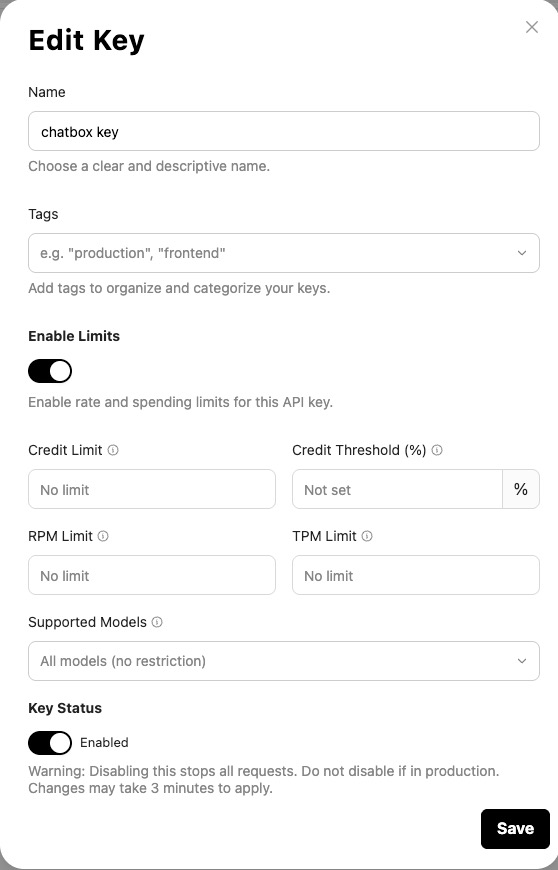Click the Enabled label next to Key Status
The image size is (558, 870).
coord(104,742)
